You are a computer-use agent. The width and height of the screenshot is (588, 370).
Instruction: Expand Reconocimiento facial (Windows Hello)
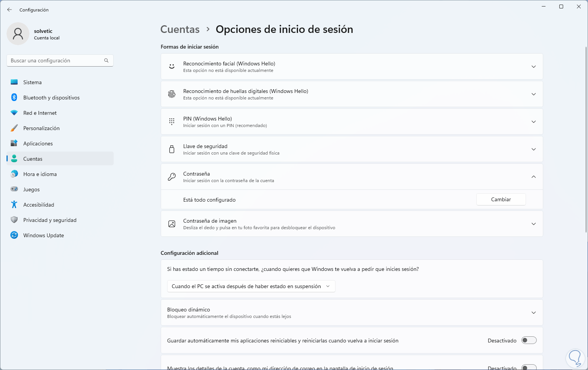(533, 67)
